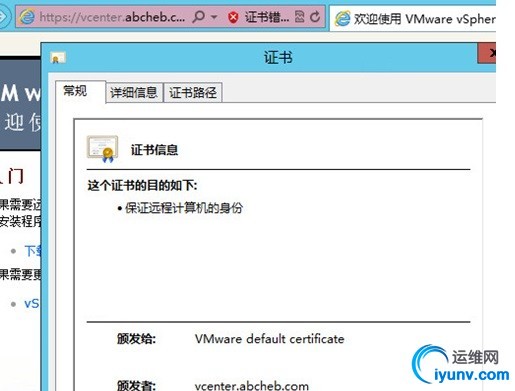This screenshot has width=515, height=391.
Task: Click the compatibility view icon
Action: 299,17
